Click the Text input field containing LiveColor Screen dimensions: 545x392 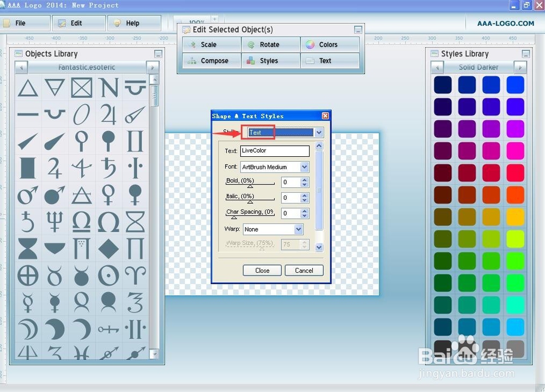pyautogui.click(x=275, y=151)
